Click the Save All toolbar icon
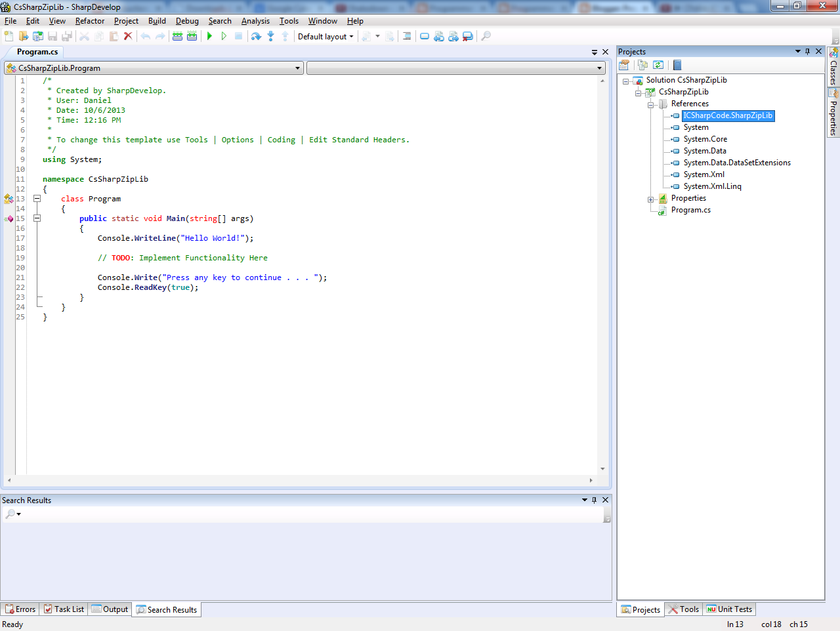This screenshot has width=840, height=631. point(68,36)
